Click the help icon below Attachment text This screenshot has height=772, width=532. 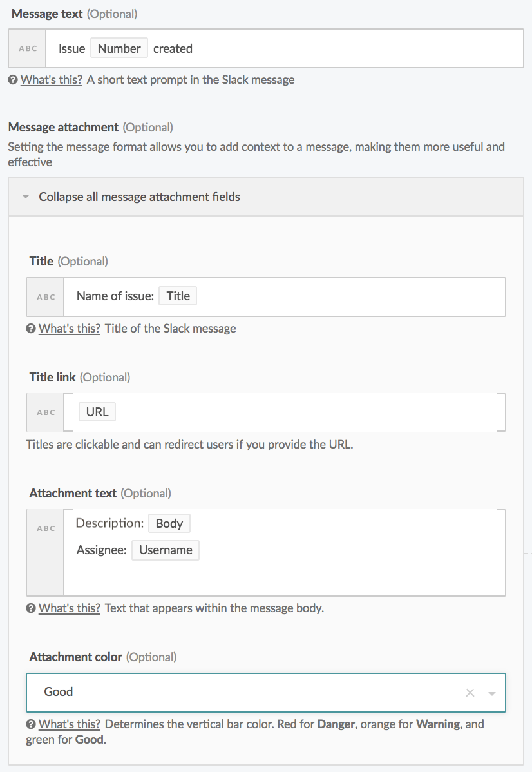tap(30, 608)
